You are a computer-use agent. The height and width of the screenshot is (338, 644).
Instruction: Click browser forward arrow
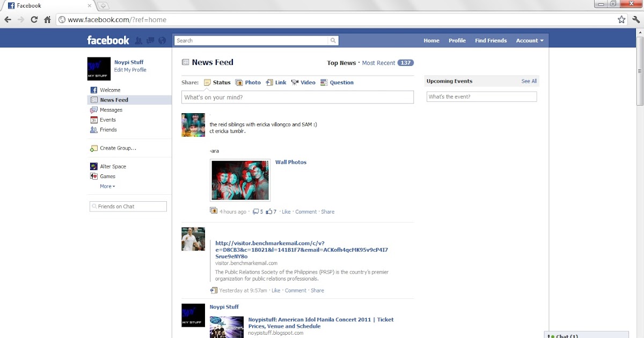[x=21, y=19]
